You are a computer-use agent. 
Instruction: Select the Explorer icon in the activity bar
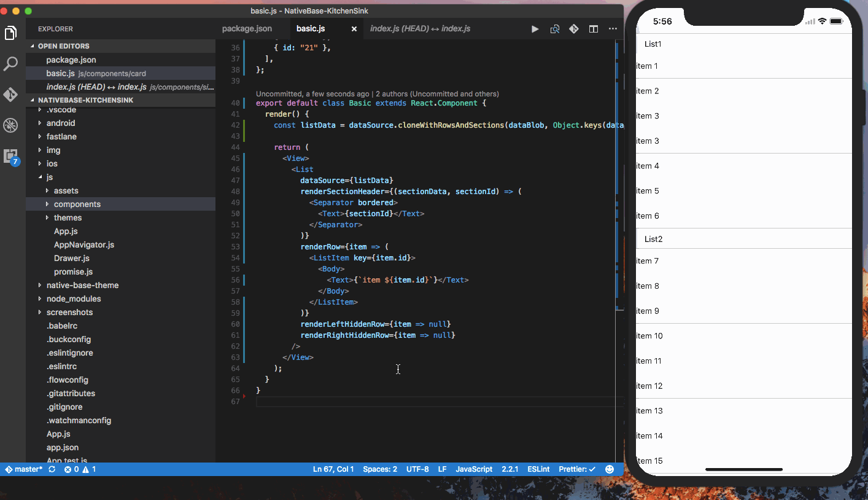(10, 33)
